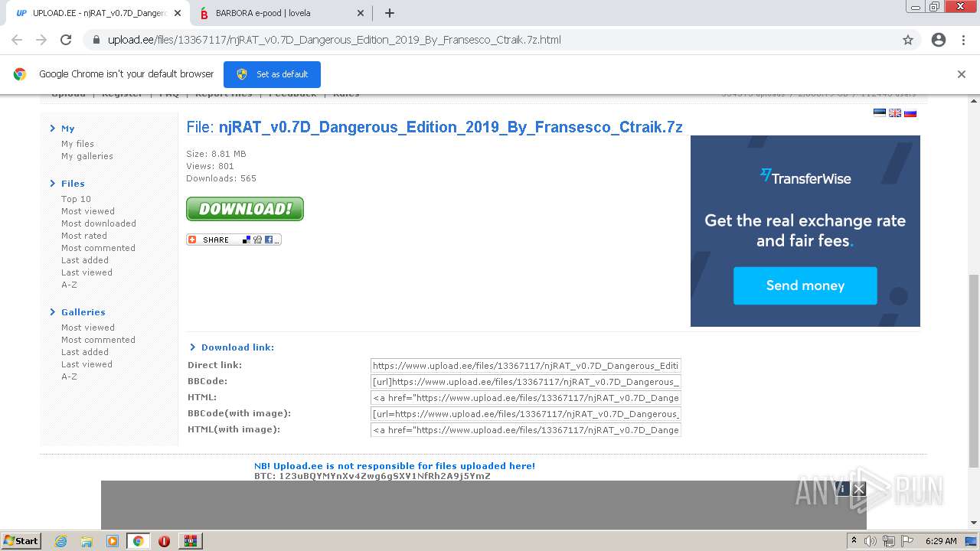This screenshot has height=551, width=980.
Task: Open Most commented under Galleries
Action: pyautogui.click(x=98, y=340)
